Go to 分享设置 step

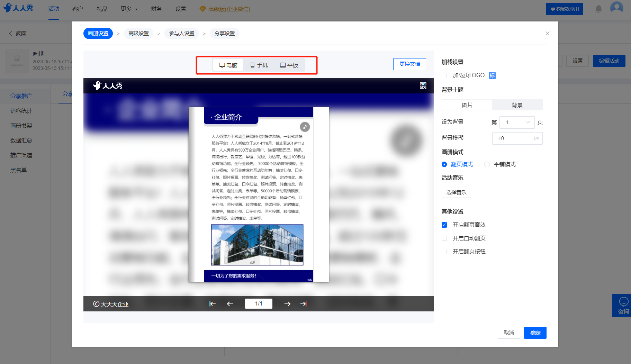point(225,34)
